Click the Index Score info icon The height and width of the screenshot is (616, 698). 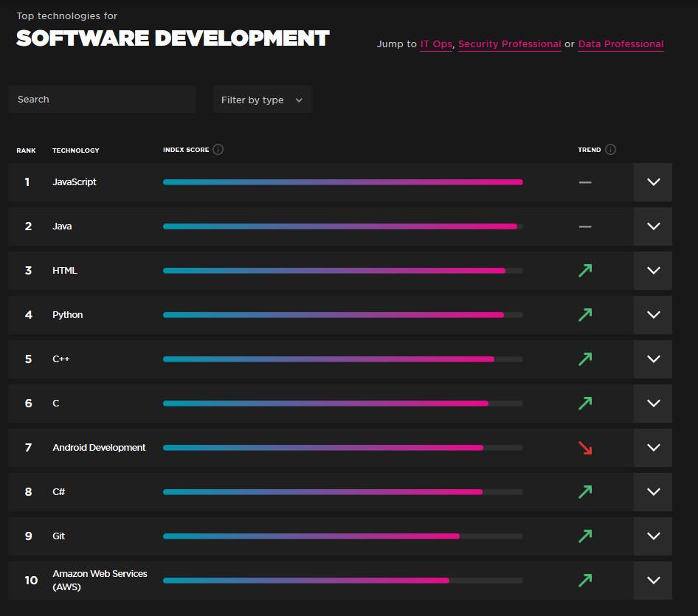point(218,150)
